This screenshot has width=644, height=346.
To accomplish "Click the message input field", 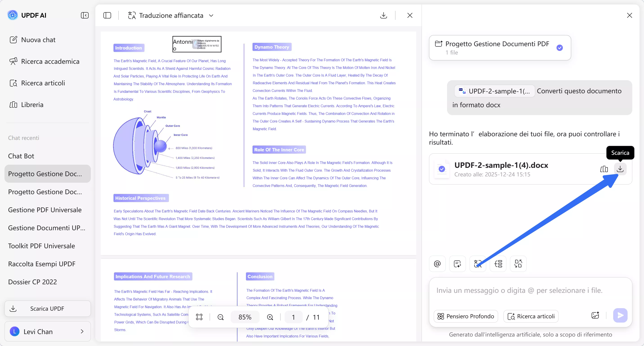I will point(519,290).
